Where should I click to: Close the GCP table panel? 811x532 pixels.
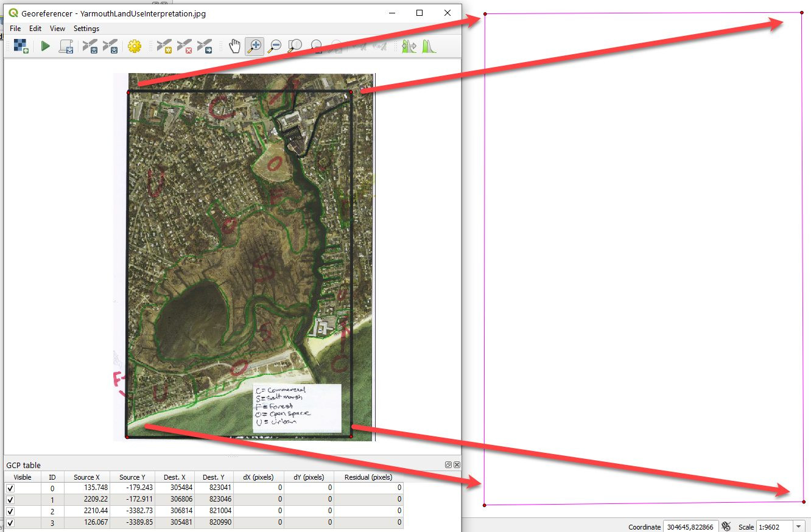click(x=457, y=465)
